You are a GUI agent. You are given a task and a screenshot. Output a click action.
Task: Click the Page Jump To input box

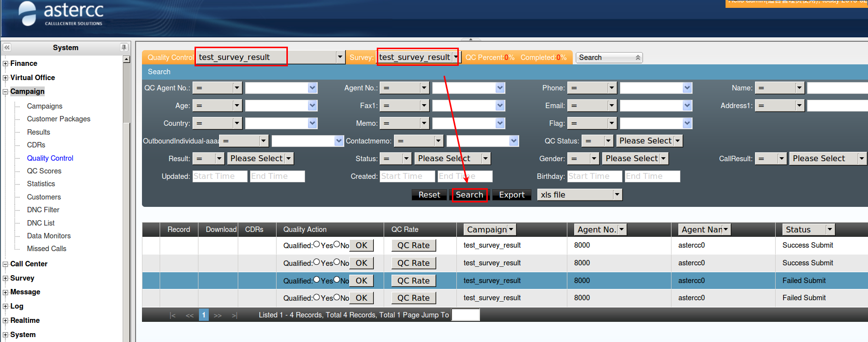(x=465, y=315)
